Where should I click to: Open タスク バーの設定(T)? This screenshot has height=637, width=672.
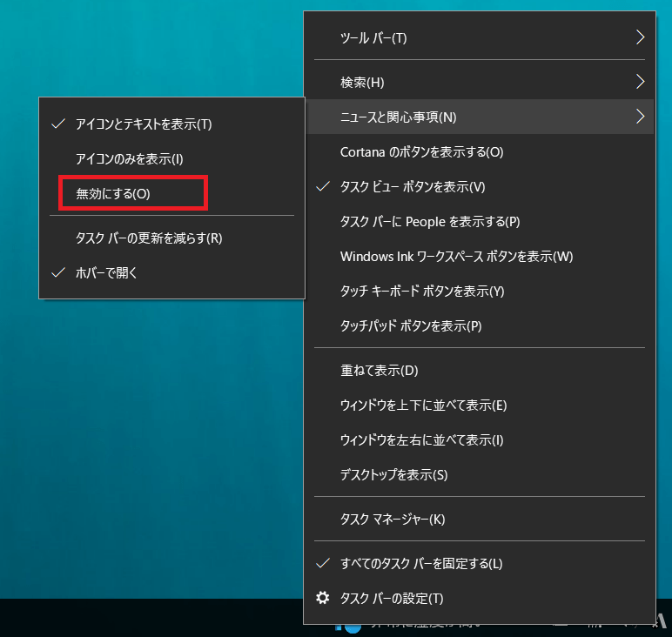coord(480,598)
